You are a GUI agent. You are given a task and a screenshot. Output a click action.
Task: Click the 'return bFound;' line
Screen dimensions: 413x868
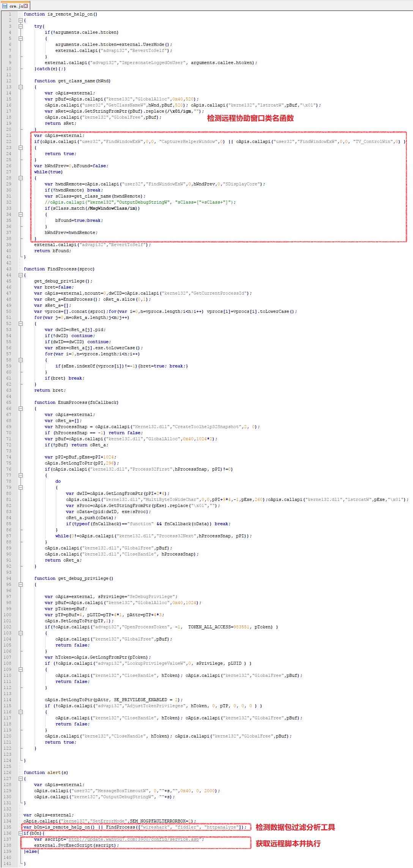click(52, 251)
